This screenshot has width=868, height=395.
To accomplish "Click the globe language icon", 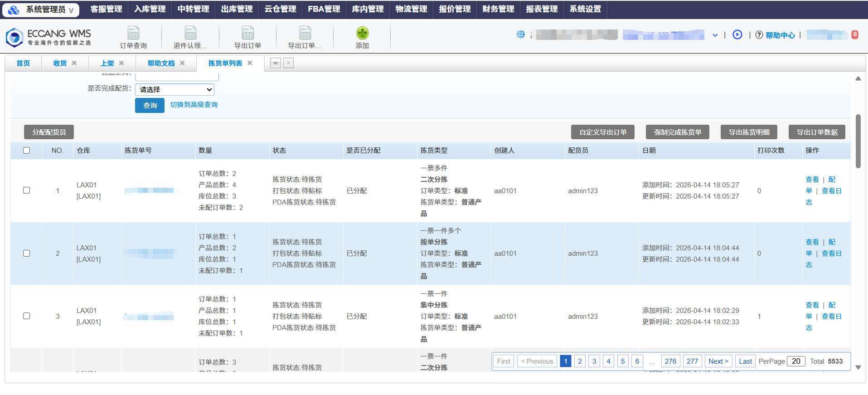I will (520, 34).
